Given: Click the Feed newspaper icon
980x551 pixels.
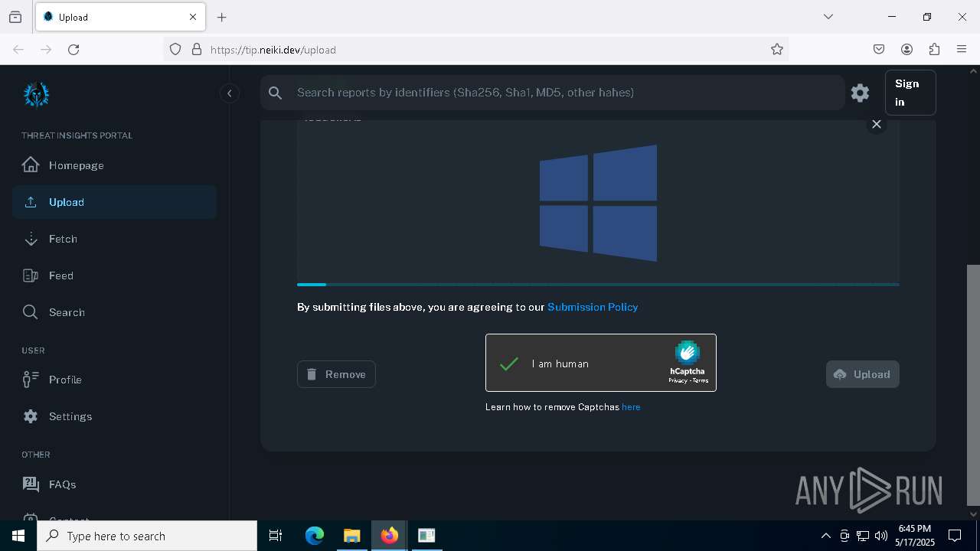Looking at the screenshot, I should [31, 275].
